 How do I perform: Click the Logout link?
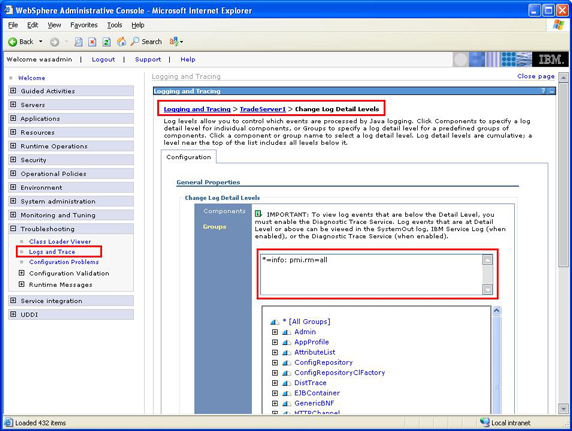point(103,59)
